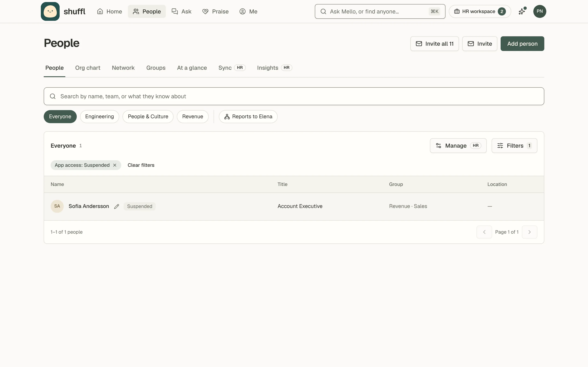Remove the App access: Suspended filter chip

[115, 165]
